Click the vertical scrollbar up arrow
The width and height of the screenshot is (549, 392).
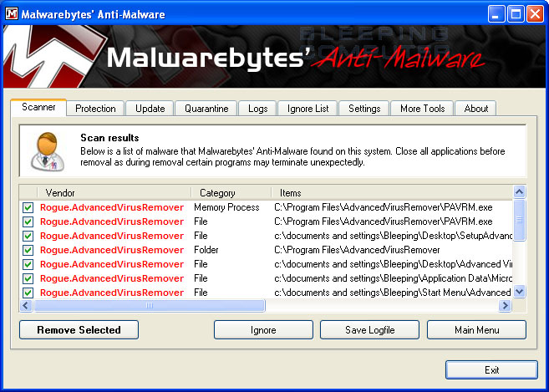tap(519, 192)
